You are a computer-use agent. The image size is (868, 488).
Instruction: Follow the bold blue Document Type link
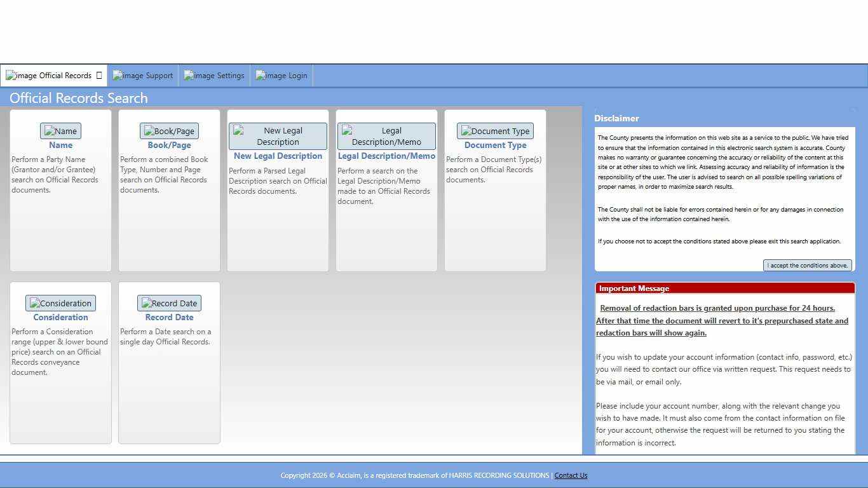[x=495, y=145]
